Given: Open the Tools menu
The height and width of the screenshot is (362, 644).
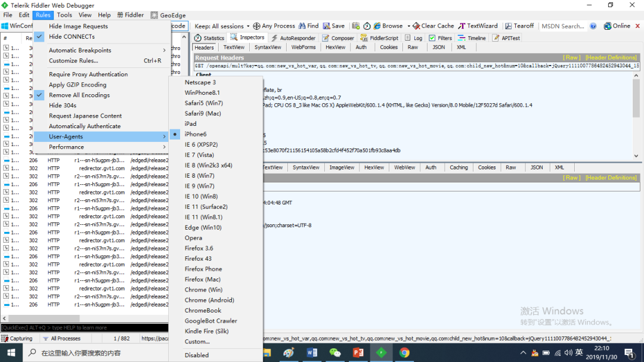Looking at the screenshot, I should 64,15.
